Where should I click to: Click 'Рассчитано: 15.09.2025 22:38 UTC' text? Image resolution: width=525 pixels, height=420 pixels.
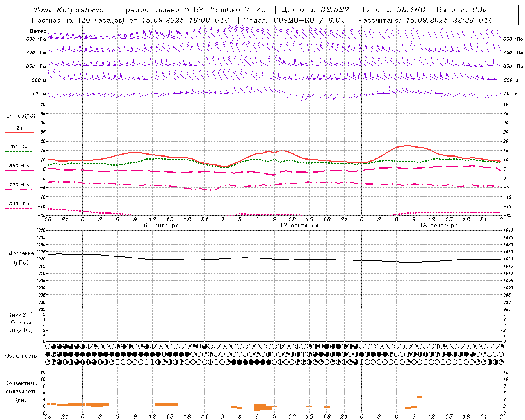(x=426, y=20)
